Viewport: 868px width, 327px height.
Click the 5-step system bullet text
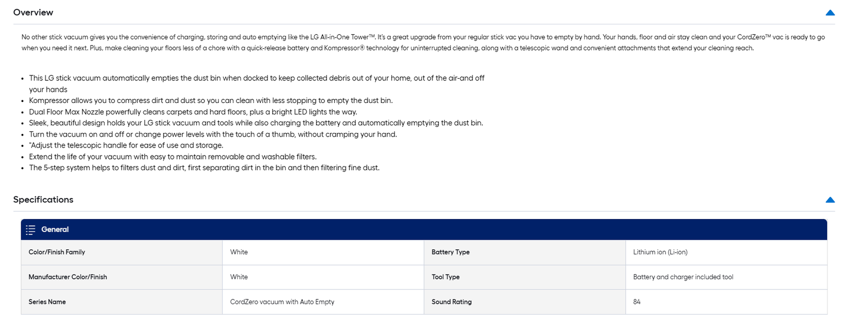[204, 168]
